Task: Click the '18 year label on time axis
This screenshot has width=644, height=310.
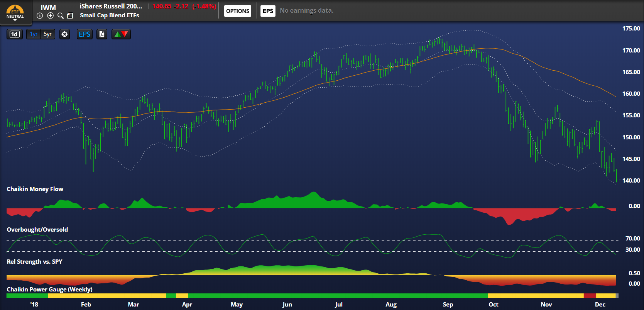Action: point(34,304)
